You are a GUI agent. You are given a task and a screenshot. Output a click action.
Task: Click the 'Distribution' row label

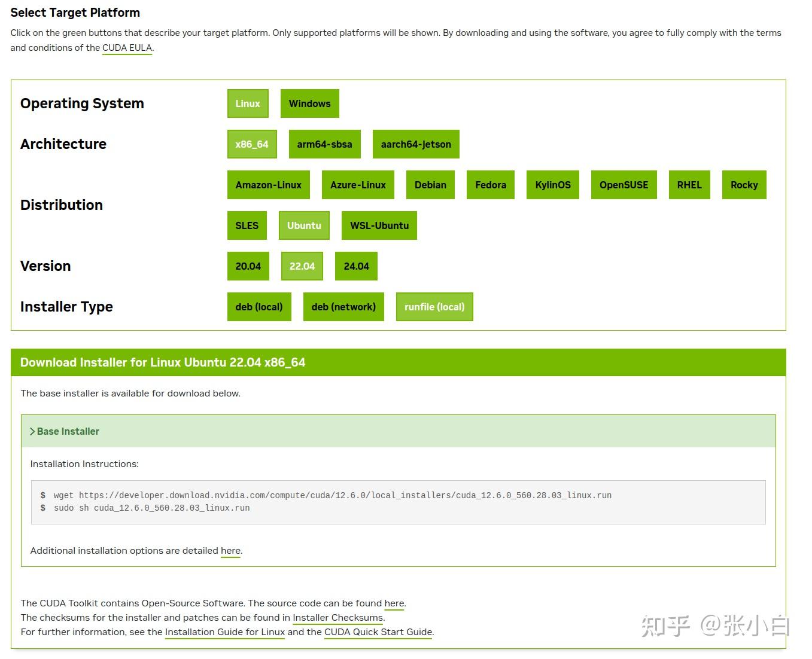[x=62, y=205]
